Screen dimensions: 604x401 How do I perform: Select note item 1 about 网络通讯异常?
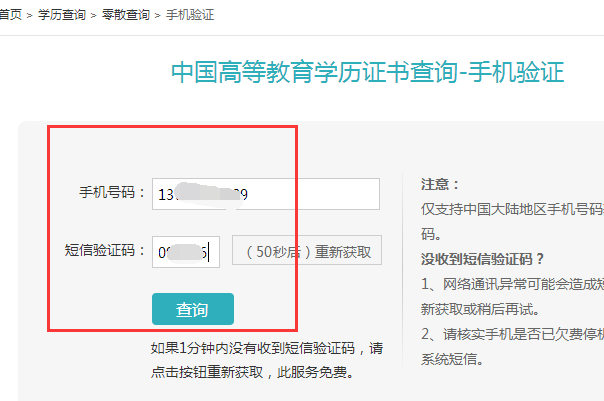[x=512, y=284]
